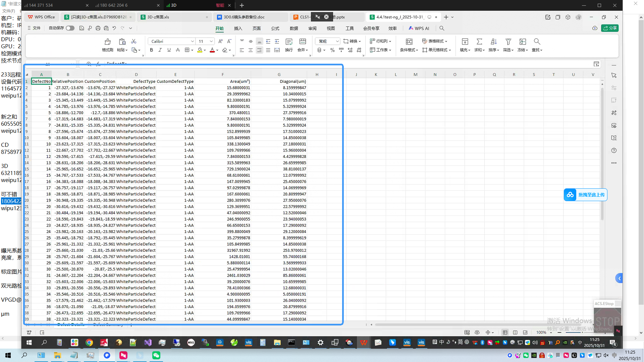
Task: Select column F header
Action: click(x=222, y=74)
